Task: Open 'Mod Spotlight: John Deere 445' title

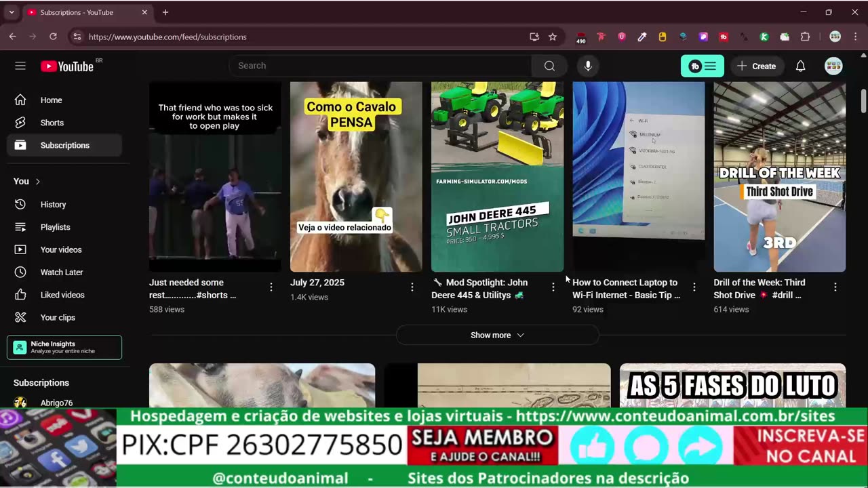Action: tap(480, 289)
